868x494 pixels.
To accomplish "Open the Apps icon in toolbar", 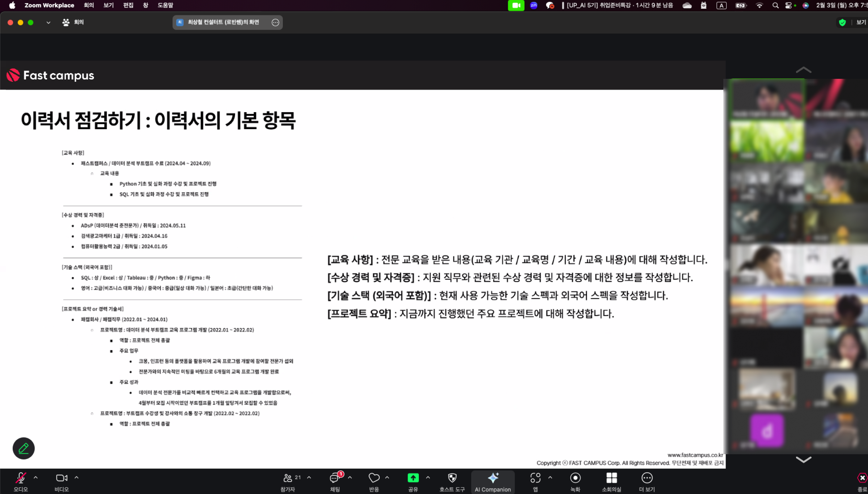I will tap(535, 478).
